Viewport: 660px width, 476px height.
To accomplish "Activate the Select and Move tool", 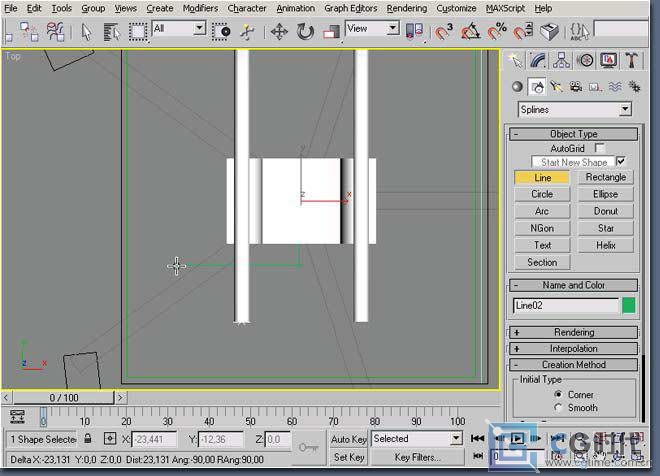I will tap(279, 32).
